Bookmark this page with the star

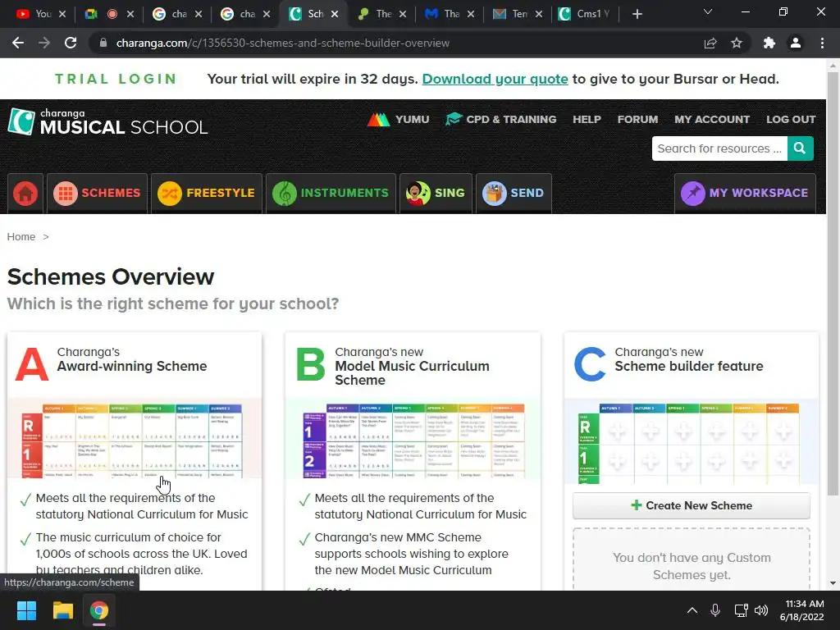point(737,43)
